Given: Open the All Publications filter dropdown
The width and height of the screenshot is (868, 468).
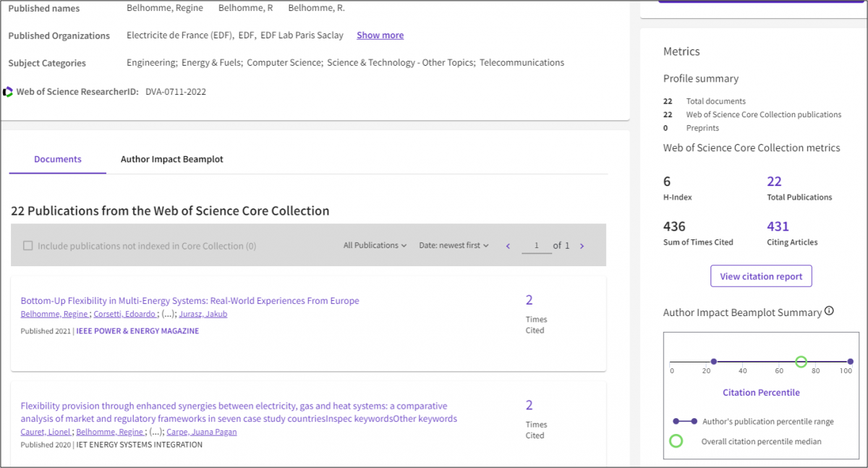Looking at the screenshot, I should tap(375, 246).
